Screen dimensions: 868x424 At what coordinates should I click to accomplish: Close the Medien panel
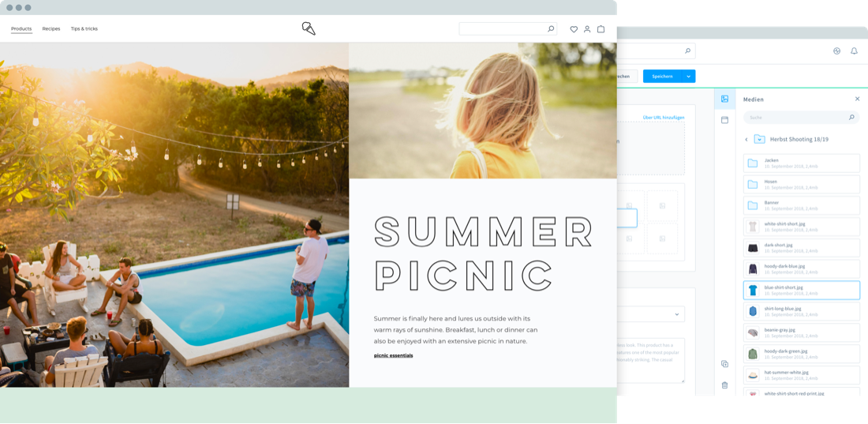tap(858, 99)
